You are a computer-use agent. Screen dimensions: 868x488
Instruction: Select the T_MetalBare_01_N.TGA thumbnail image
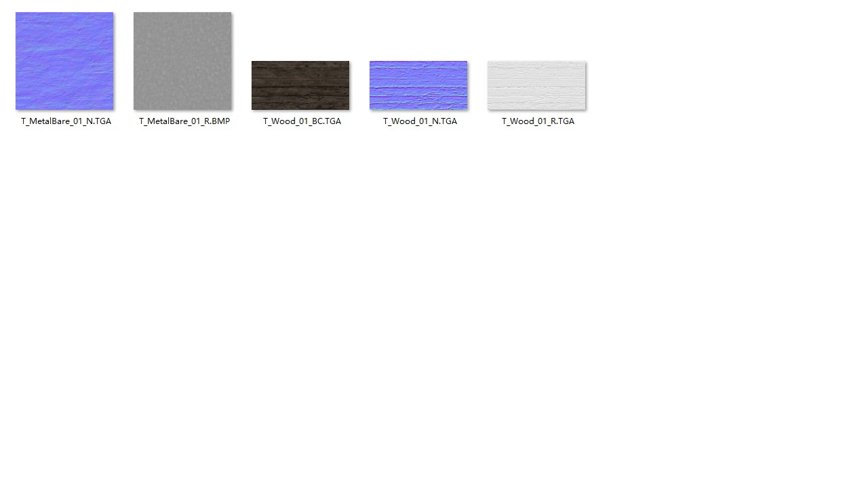pyautogui.click(x=64, y=61)
